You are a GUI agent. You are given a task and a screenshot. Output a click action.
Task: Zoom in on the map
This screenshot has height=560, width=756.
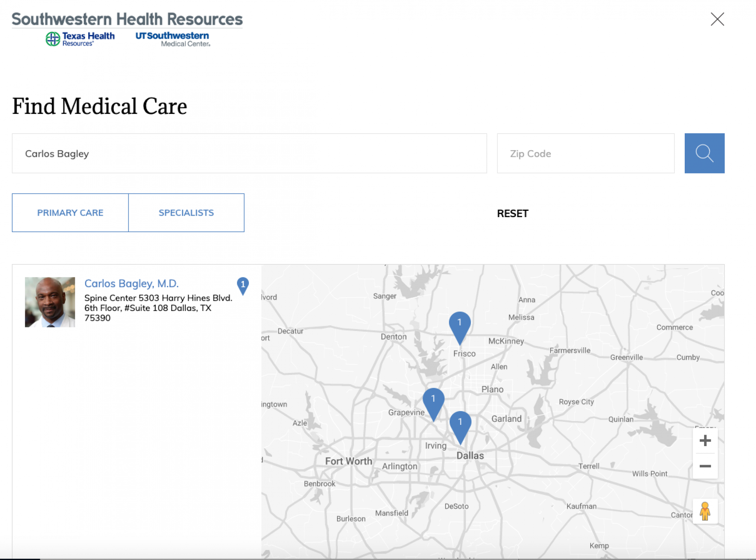click(x=705, y=441)
